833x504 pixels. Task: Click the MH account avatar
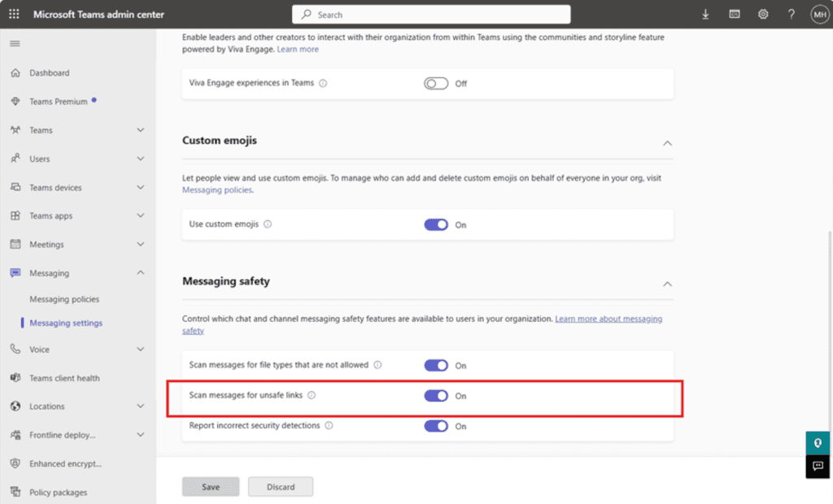point(819,14)
